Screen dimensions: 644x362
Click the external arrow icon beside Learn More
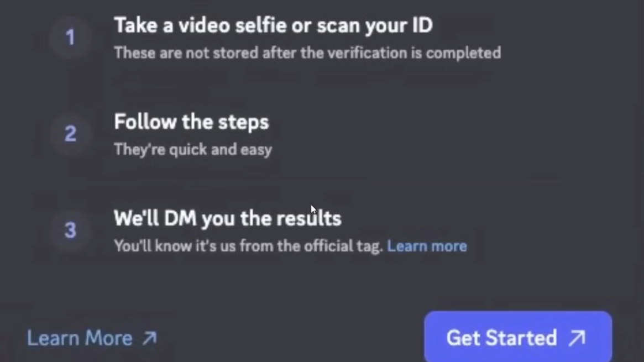(149, 338)
